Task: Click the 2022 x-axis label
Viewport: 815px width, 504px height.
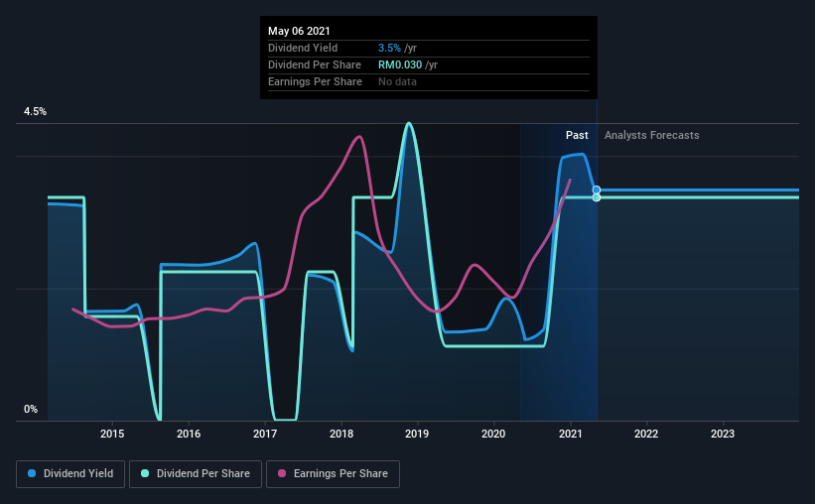Action: (x=646, y=434)
